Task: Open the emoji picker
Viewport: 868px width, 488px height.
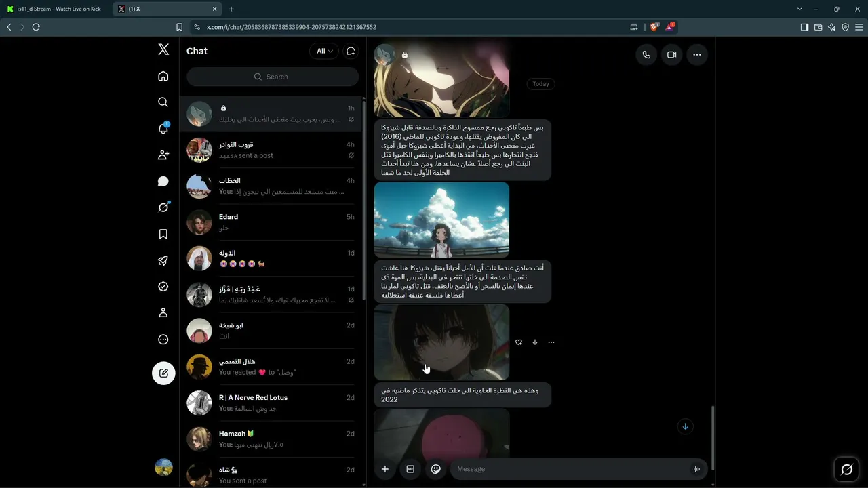Action: 436,469
